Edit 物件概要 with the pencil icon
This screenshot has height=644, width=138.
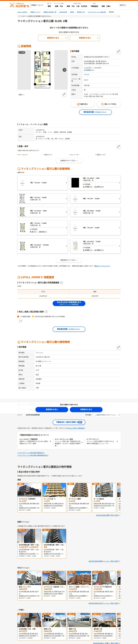[x=118, y=51]
